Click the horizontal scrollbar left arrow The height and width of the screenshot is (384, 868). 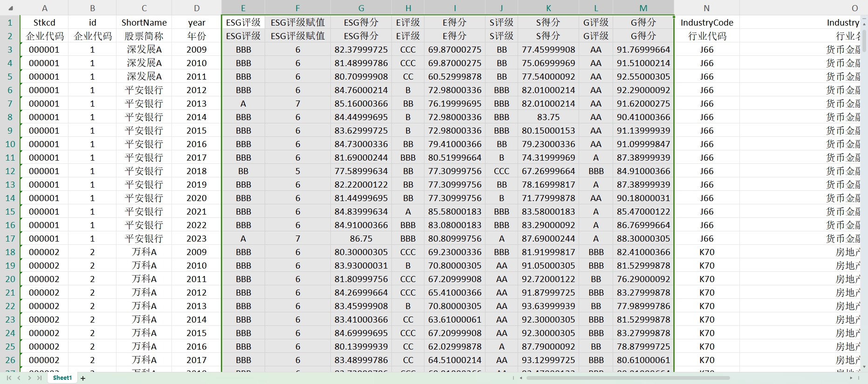[521, 378]
